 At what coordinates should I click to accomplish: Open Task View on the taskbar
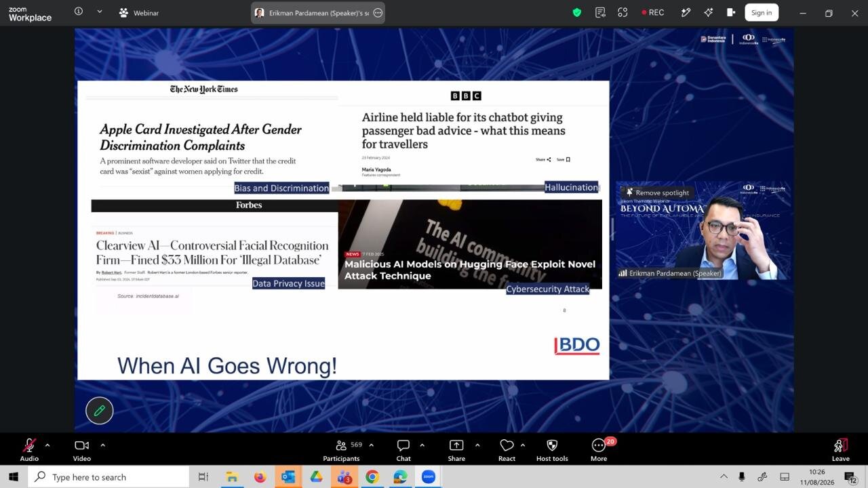(203, 477)
